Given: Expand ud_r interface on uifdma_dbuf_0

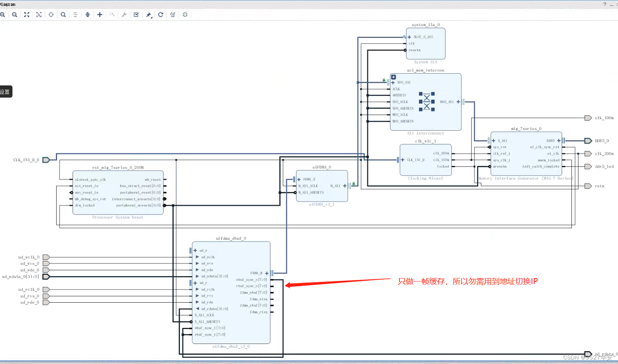Looking at the screenshot, I should (195, 283).
